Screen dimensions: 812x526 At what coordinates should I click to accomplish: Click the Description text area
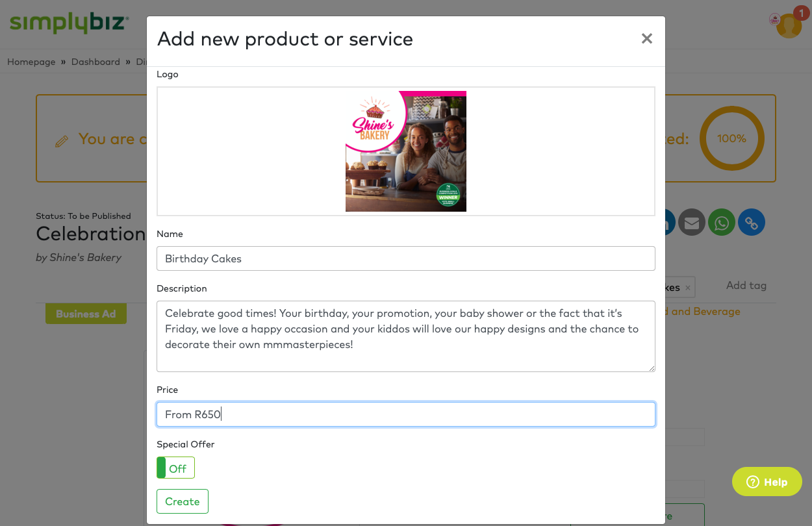point(405,336)
